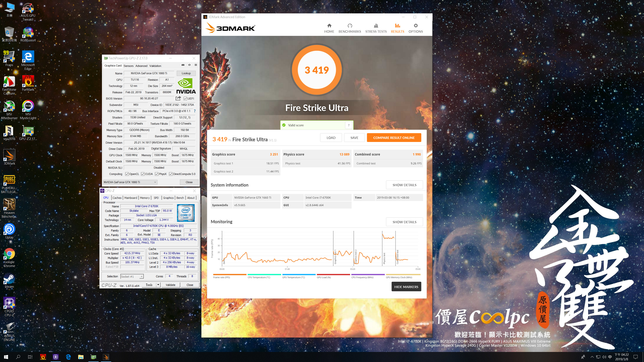This screenshot has height=362, width=644.
Task: Open Task View from taskbar
Action: [30, 357]
